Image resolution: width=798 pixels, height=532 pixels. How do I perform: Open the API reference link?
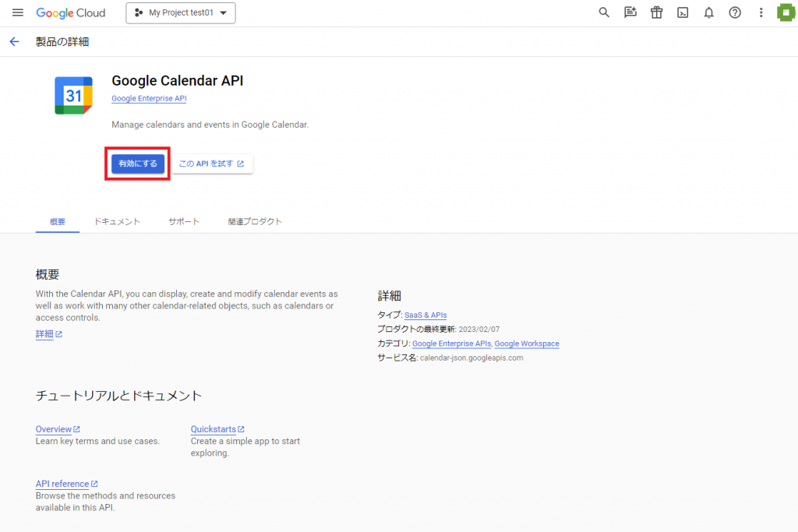click(67, 484)
